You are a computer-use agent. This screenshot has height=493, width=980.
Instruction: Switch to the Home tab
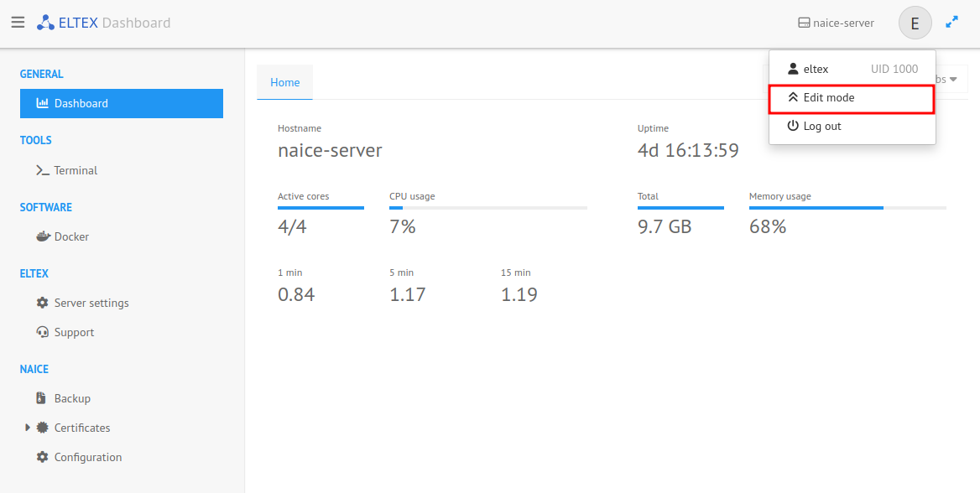coord(284,82)
